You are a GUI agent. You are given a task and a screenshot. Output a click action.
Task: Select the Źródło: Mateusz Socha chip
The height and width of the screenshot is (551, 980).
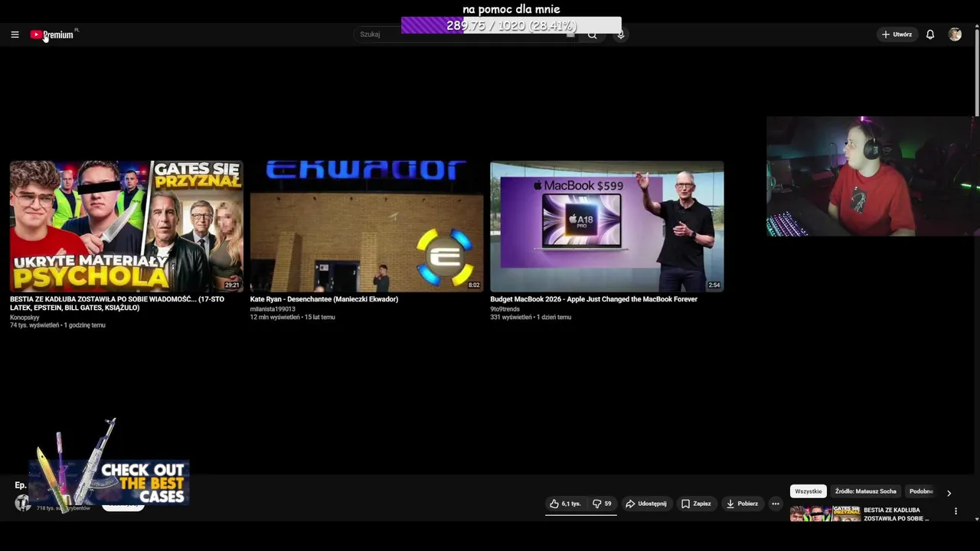click(x=866, y=491)
